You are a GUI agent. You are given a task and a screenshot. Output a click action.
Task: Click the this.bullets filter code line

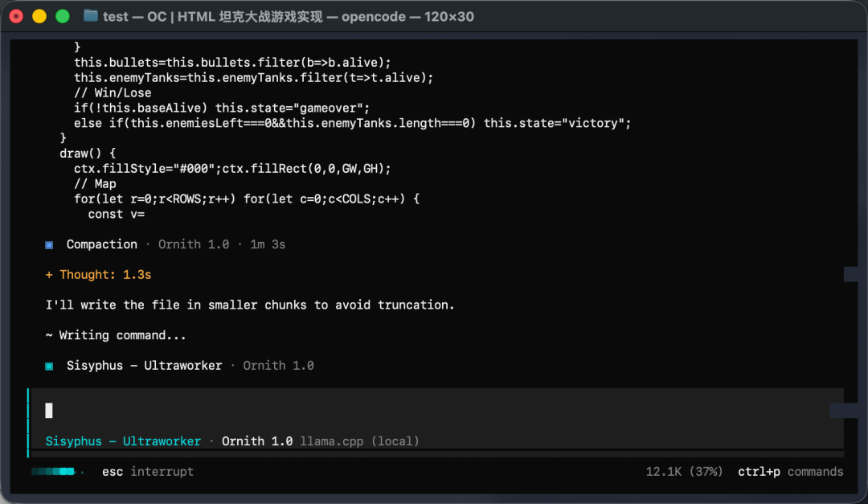pos(232,63)
